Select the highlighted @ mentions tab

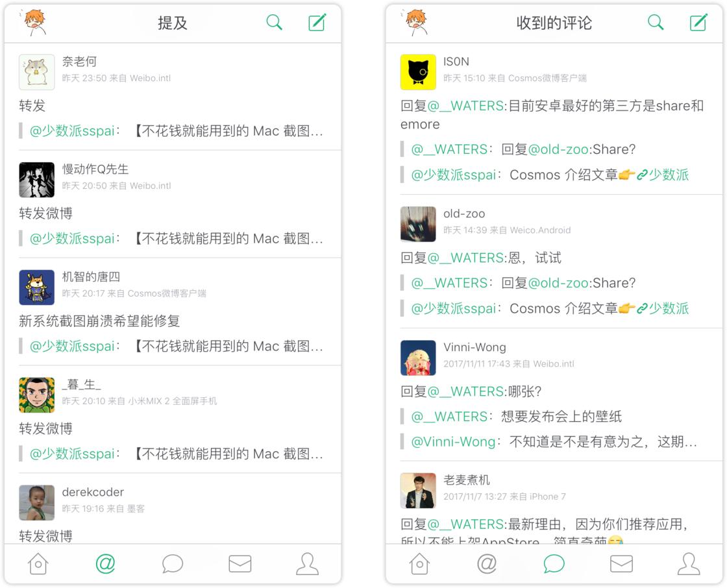105,564
